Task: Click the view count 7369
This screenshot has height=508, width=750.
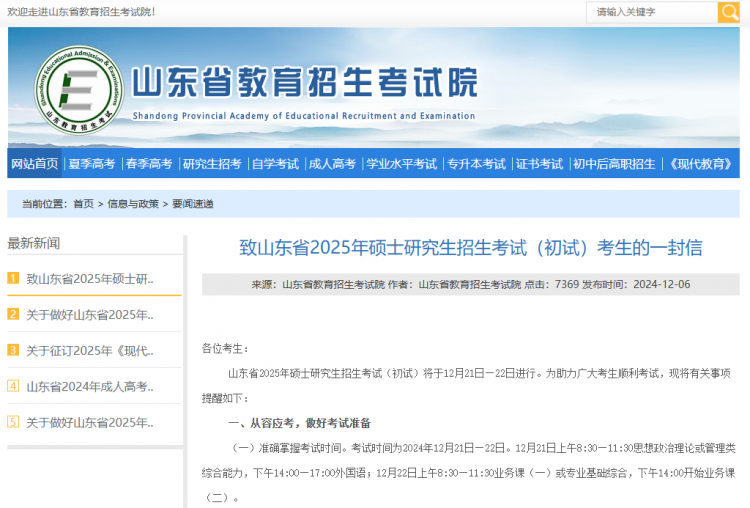Action: coord(567,284)
